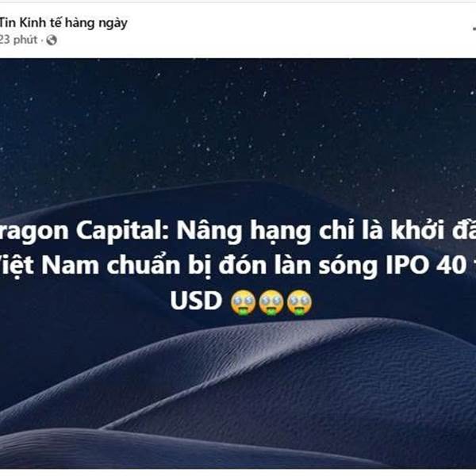476x476 pixels.
Task: Open the post image at the starry sky
Action: tap(238, 121)
